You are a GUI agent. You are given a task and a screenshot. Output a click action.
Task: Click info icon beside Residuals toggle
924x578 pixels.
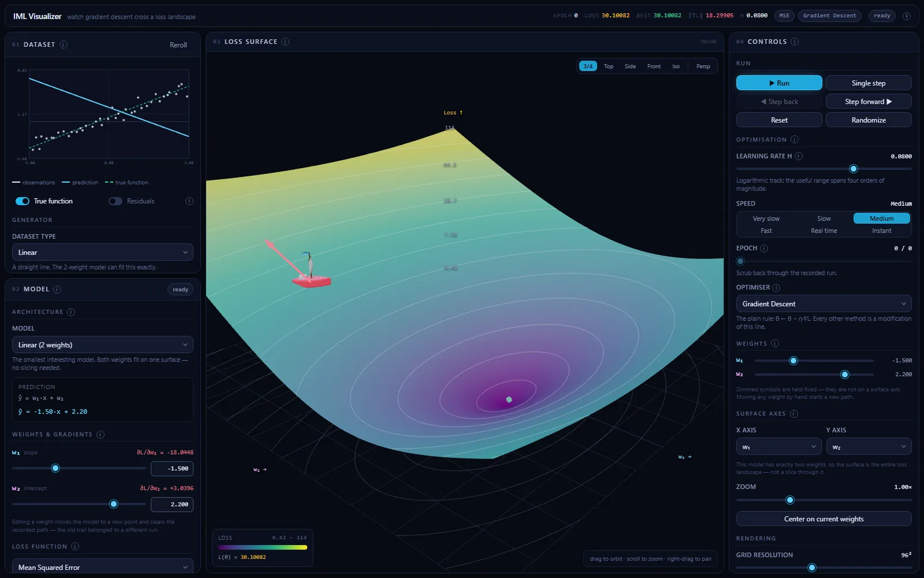(x=189, y=201)
